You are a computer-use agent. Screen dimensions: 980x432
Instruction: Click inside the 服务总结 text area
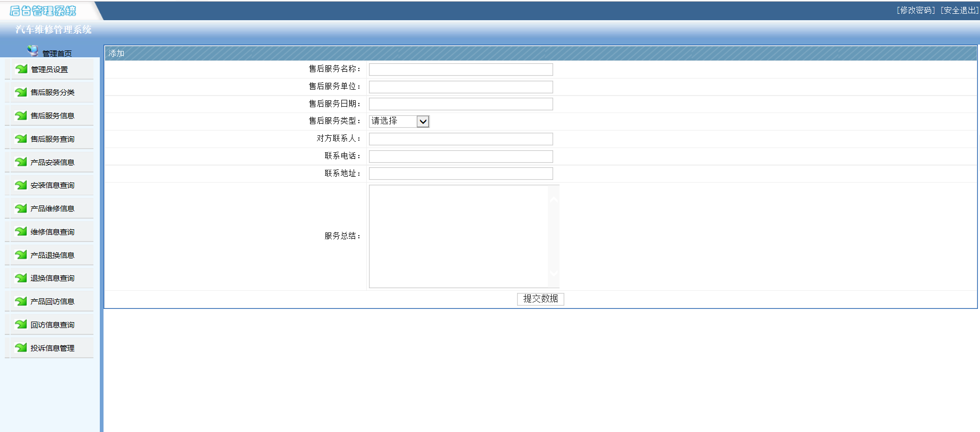point(459,236)
